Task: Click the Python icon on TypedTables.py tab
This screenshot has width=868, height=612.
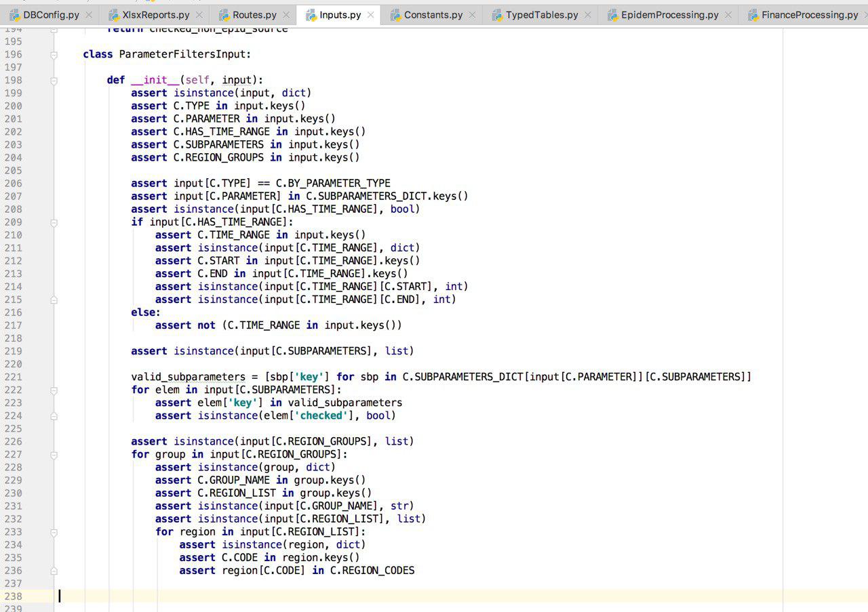Action: tap(497, 14)
